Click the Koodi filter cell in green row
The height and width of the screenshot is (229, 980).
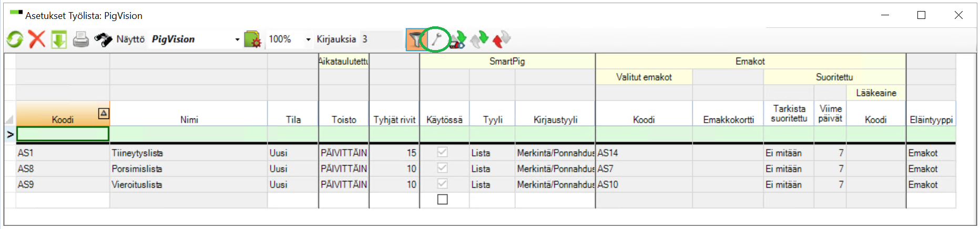click(63, 134)
